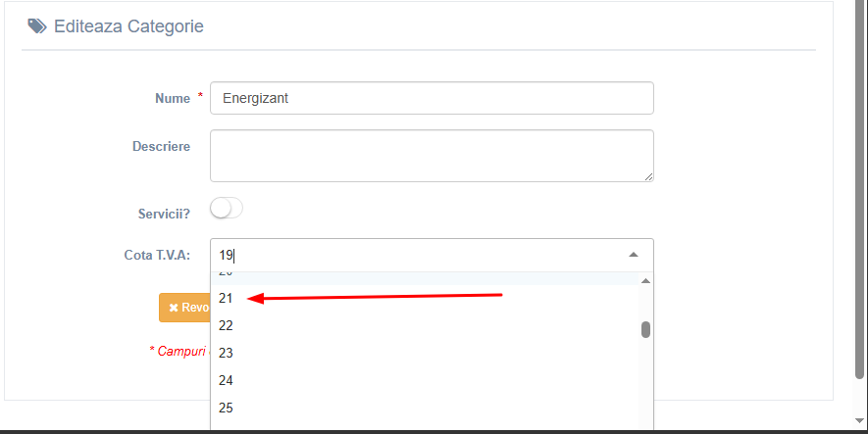Choose 21 from the VAT rate list
This screenshot has height=434, width=868.
[x=425, y=298]
